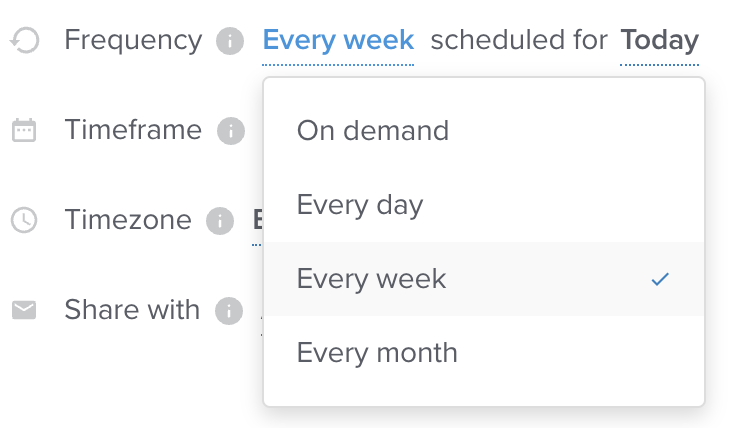Open the Share with info icon
The image size is (742, 428).
(x=229, y=311)
